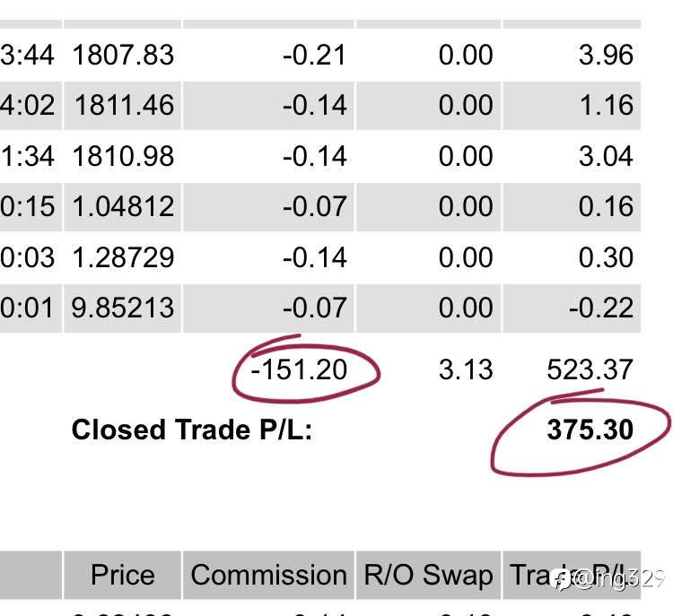Select the 3.04 profit cell

click(x=606, y=156)
